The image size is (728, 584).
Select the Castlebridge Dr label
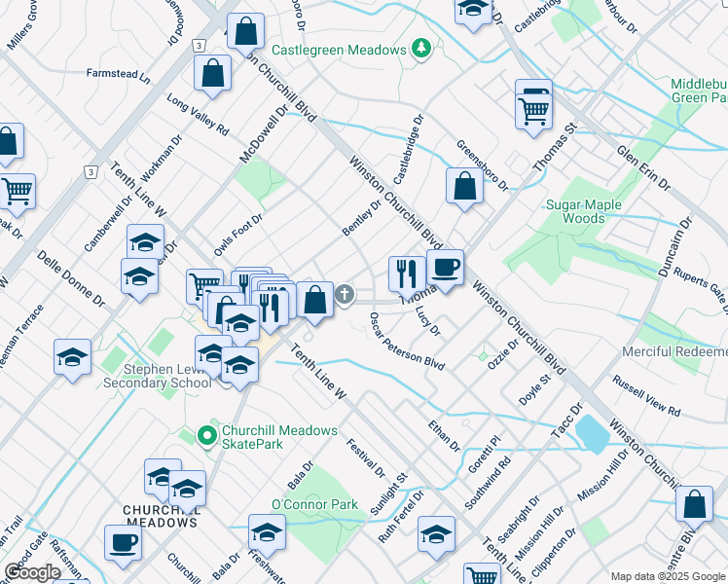409,149
